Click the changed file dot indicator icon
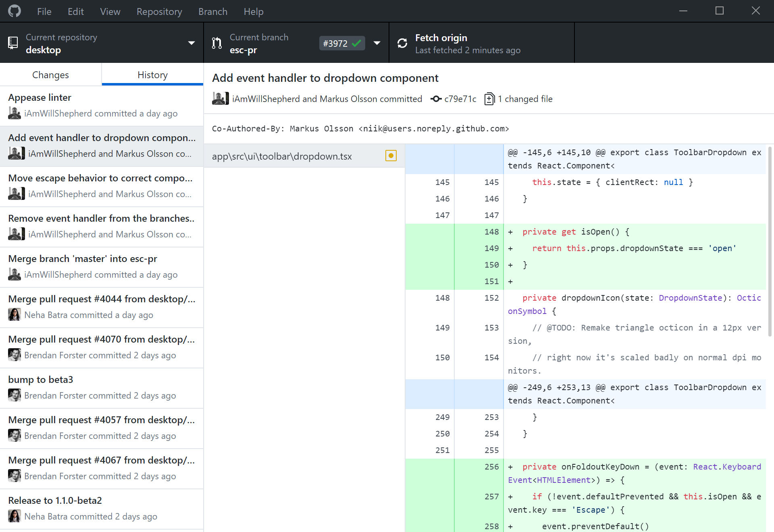Image resolution: width=774 pixels, height=532 pixels. point(391,155)
